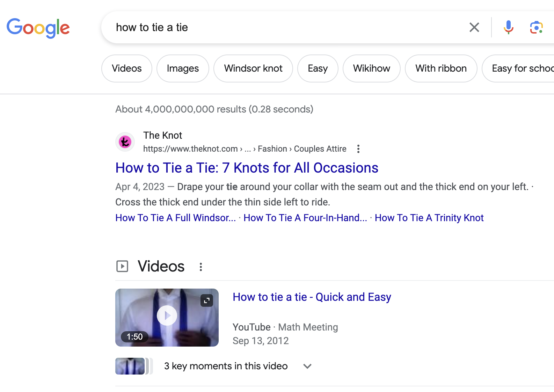
Task: Filter results by Windsor knot
Action: (253, 68)
